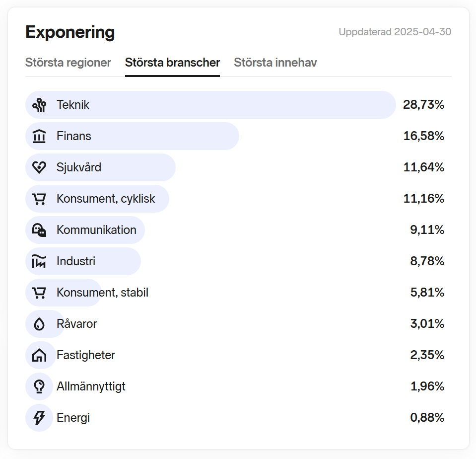
Task: Click the Sjukvård heart icon
Action: pyautogui.click(x=39, y=167)
